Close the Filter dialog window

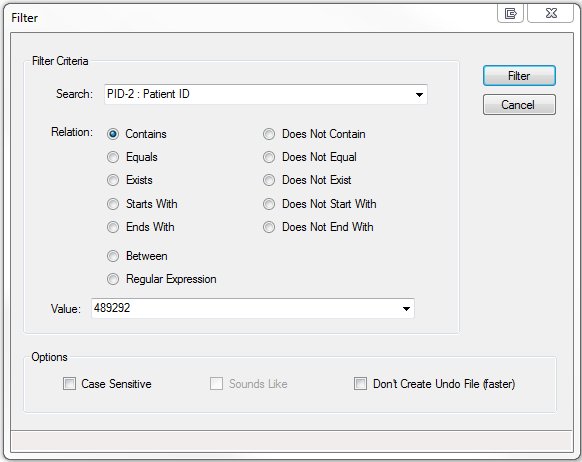click(x=551, y=13)
